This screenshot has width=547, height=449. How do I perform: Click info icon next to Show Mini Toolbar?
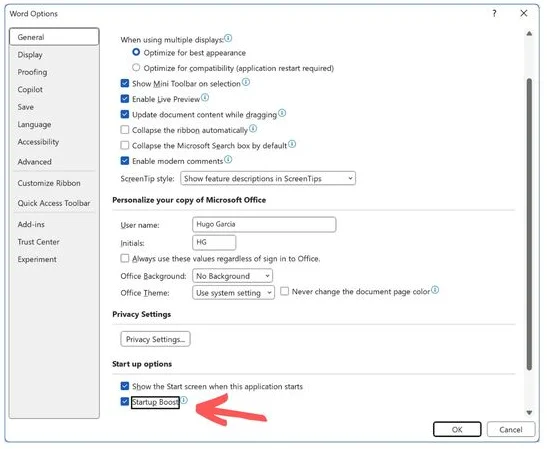tap(246, 82)
